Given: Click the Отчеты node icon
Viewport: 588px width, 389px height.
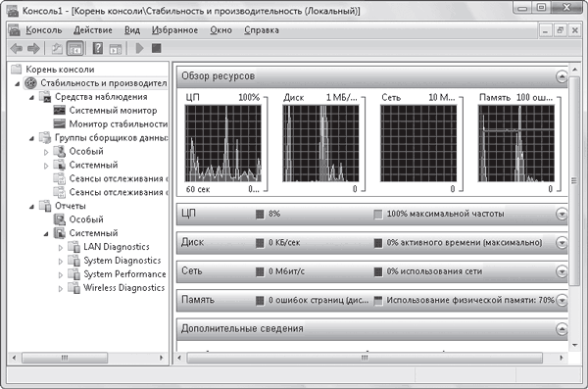Looking at the screenshot, I should pyautogui.click(x=45, y=206).
